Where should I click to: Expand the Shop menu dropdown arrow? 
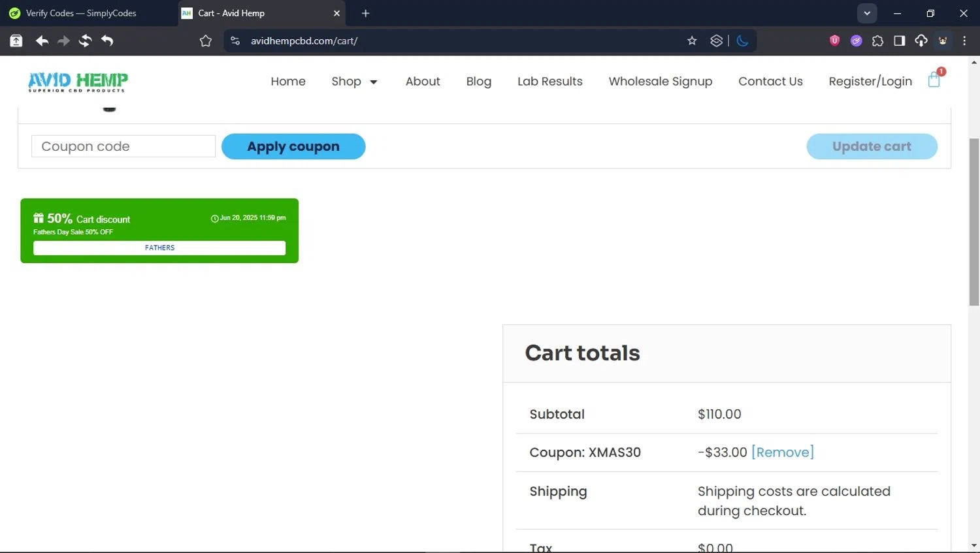[x=374, y=82]
